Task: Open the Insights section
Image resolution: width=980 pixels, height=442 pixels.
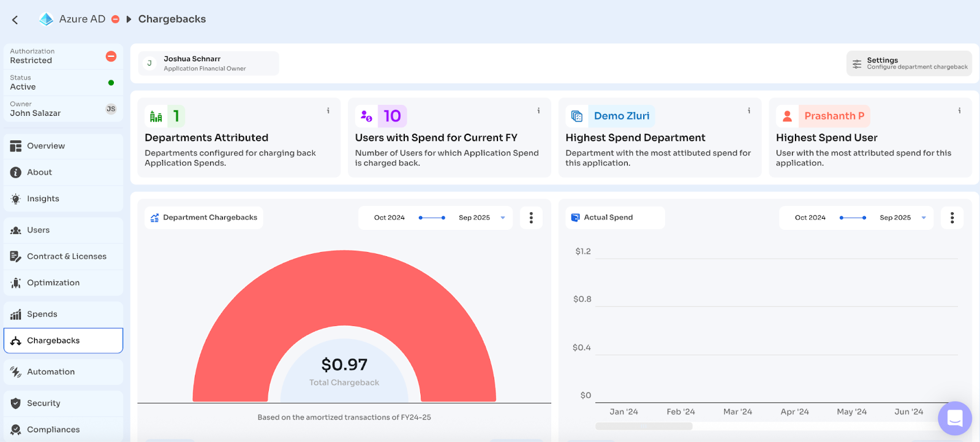Action: click(63, 199)
